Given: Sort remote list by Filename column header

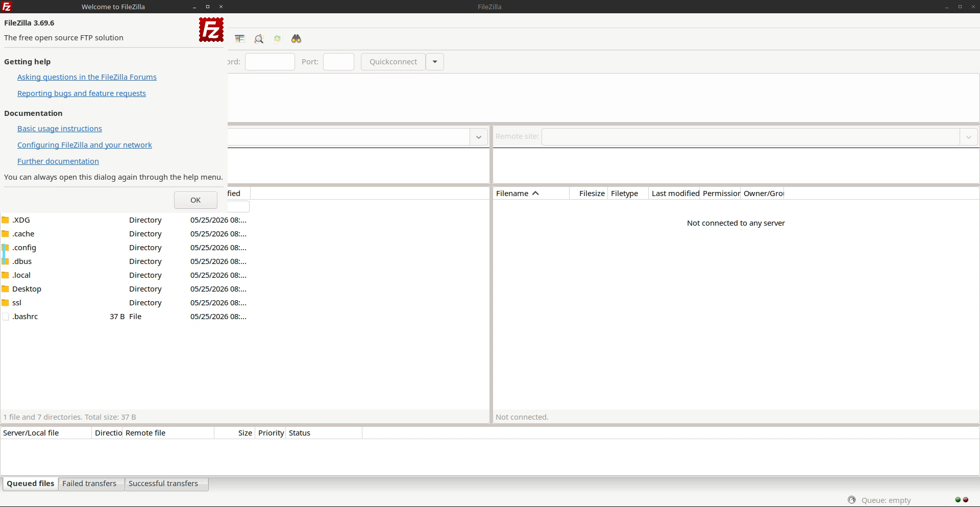Looking at the screenshot, I should (531, 194).
